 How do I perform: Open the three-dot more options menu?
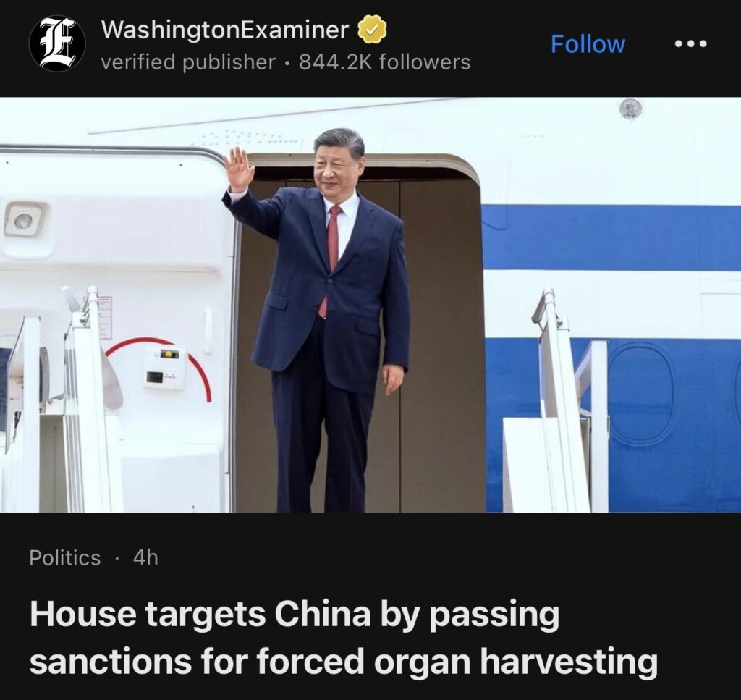(x=690, y=44)
